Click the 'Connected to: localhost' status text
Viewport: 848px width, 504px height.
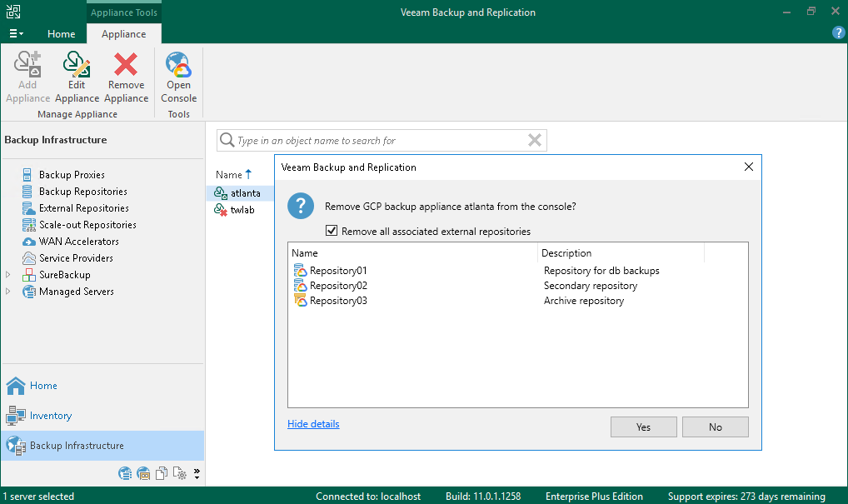[x=368, y=497]
